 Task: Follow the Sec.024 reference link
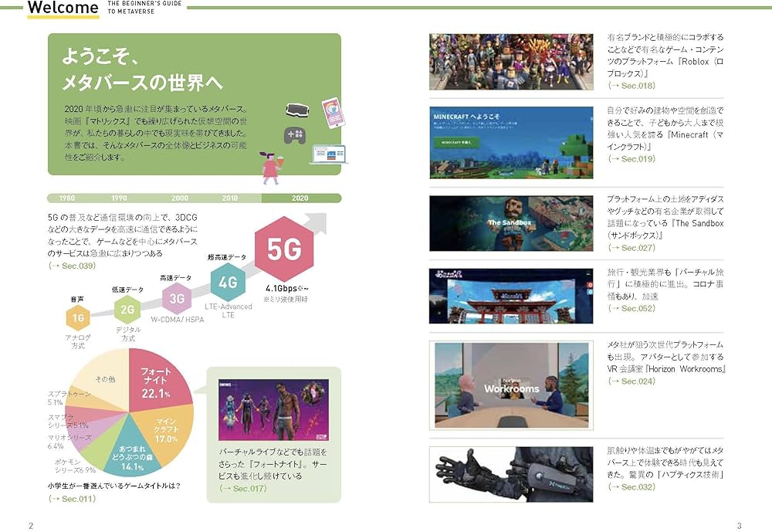click(631, 381)
